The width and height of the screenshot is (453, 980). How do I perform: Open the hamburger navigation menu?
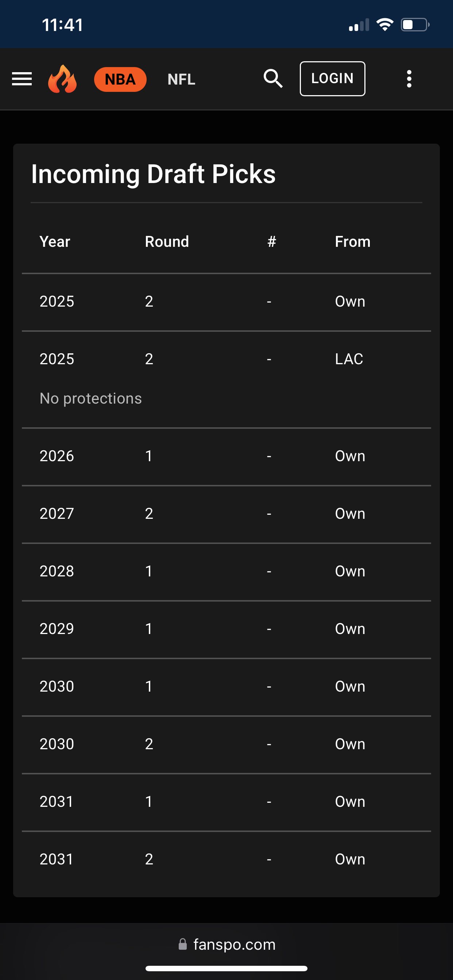22,79
